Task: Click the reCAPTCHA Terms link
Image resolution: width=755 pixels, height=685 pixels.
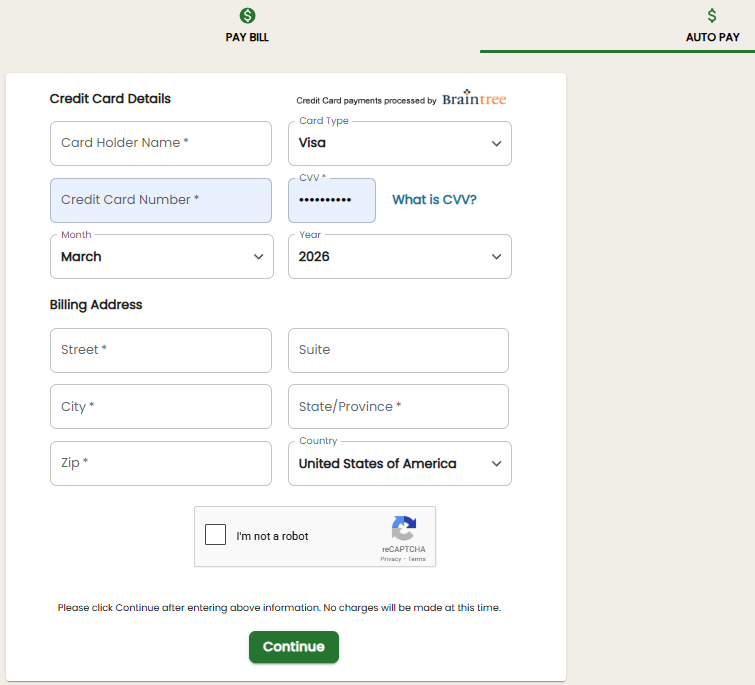Action: pyautogui.click(x=417, y=559)
